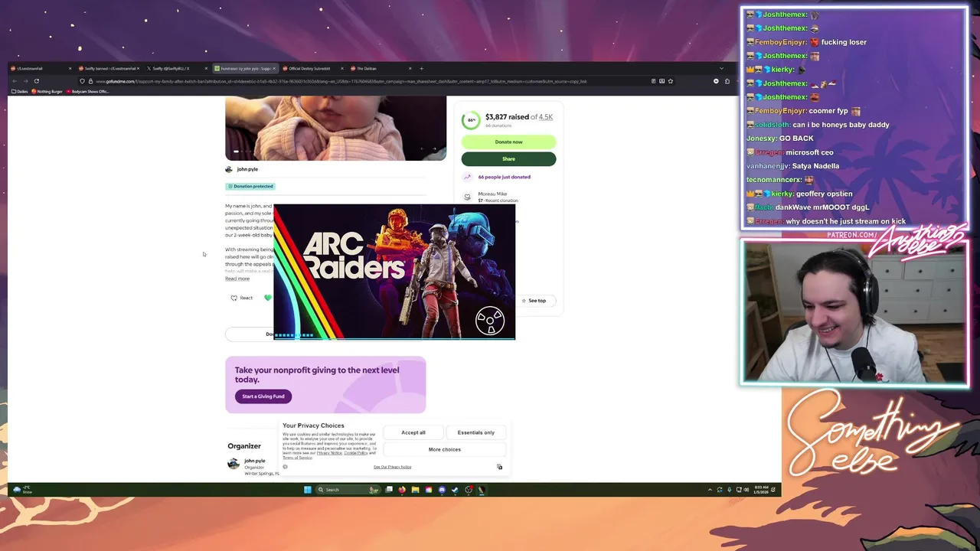This screenshot has width=980, height=551.
Task: Open the Nothing Burger bookmark
Action: pos(47,91)
